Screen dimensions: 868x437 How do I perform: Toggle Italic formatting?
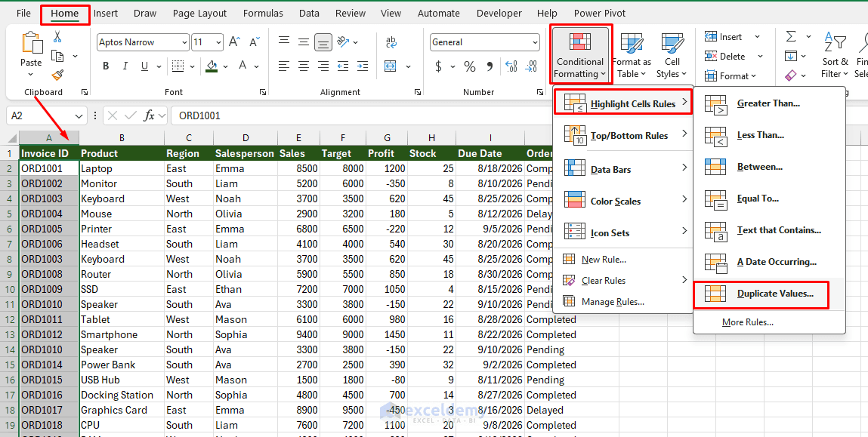tap(125, 66)
